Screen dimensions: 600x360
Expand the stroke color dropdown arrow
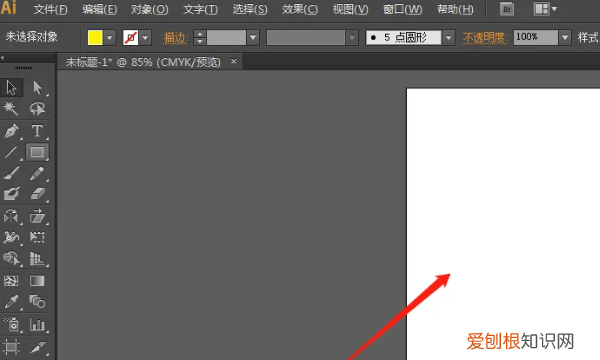145,37
